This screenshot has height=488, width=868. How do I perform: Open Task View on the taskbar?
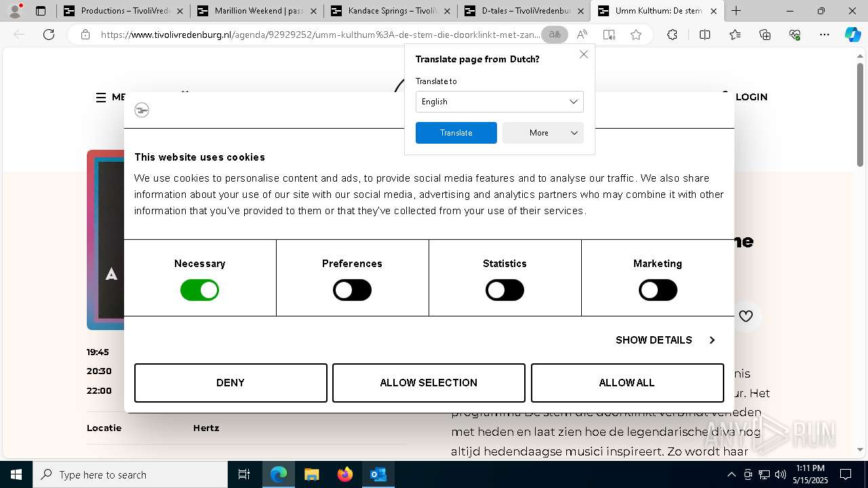coord(244,474)
